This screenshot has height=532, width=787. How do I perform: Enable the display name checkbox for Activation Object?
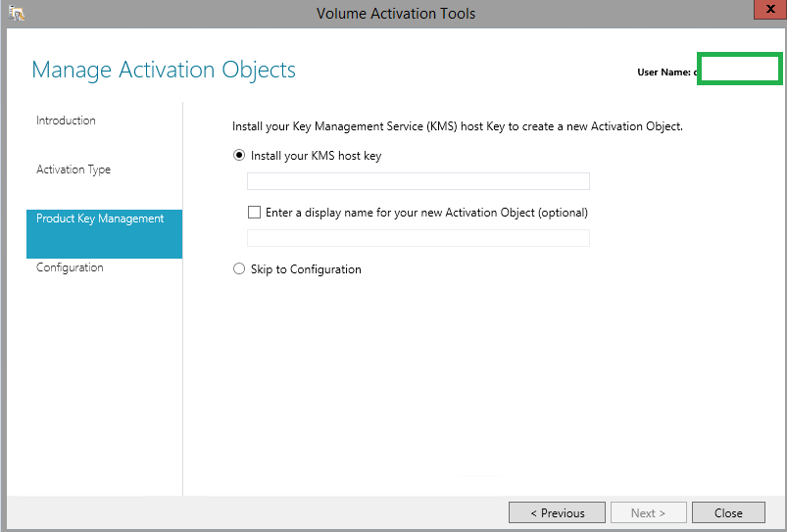(x=255, y=213)
